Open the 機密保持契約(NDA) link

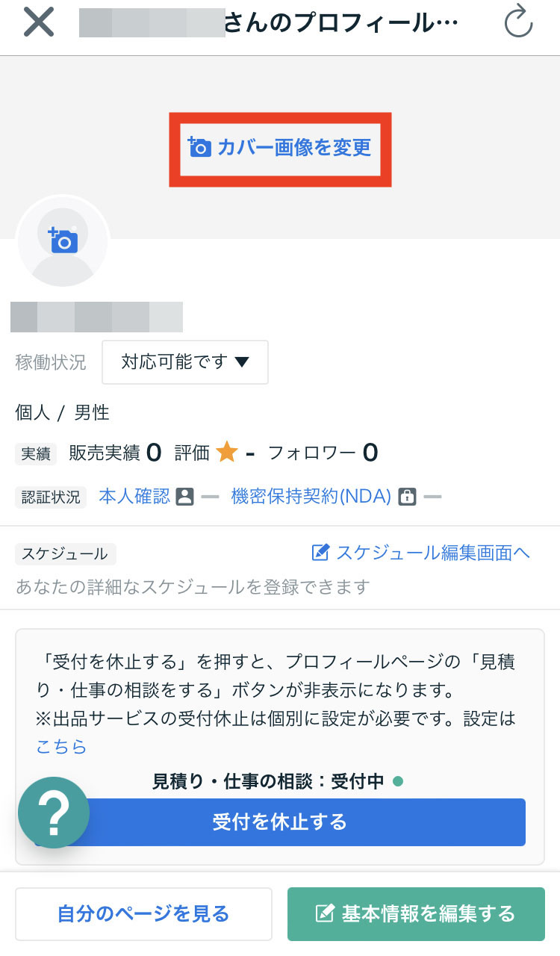[x=311, y=497]
